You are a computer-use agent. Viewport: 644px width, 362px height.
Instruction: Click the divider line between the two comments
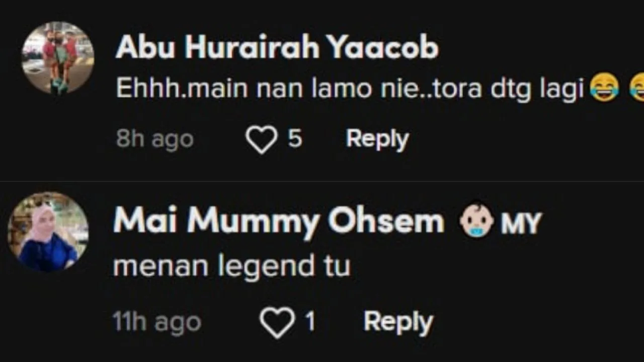coord(322,181)
